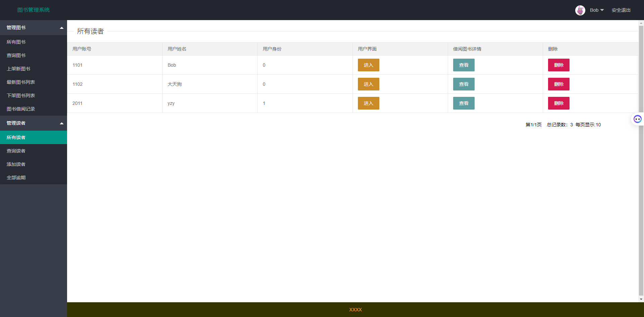Click the 第1/1页 pagination text
Screen dimensions: 644x317
pos(533,125)
